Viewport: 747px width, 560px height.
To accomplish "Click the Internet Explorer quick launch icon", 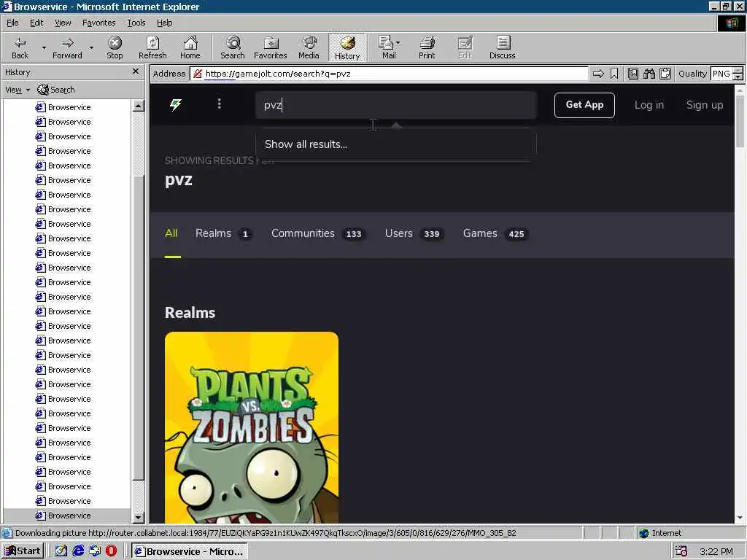I will tap(78, 551).
